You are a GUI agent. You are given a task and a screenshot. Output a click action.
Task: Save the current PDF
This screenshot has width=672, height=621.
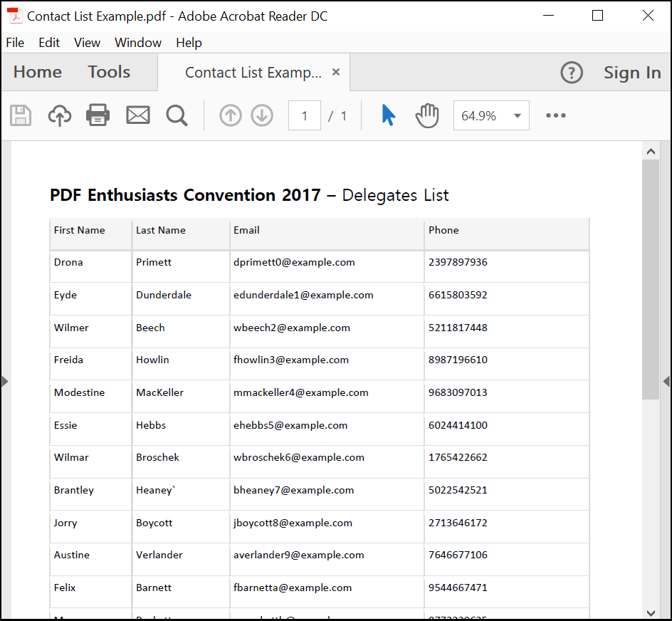[x=21, y=115]
